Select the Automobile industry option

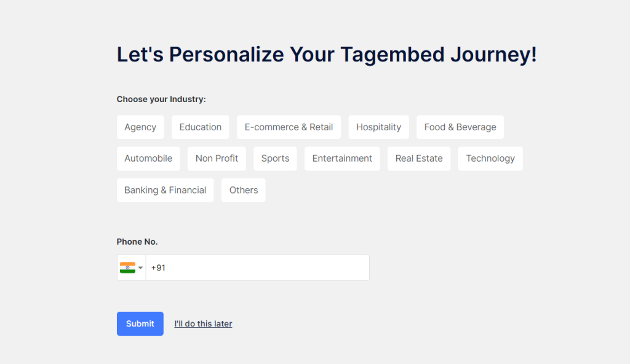148,159
